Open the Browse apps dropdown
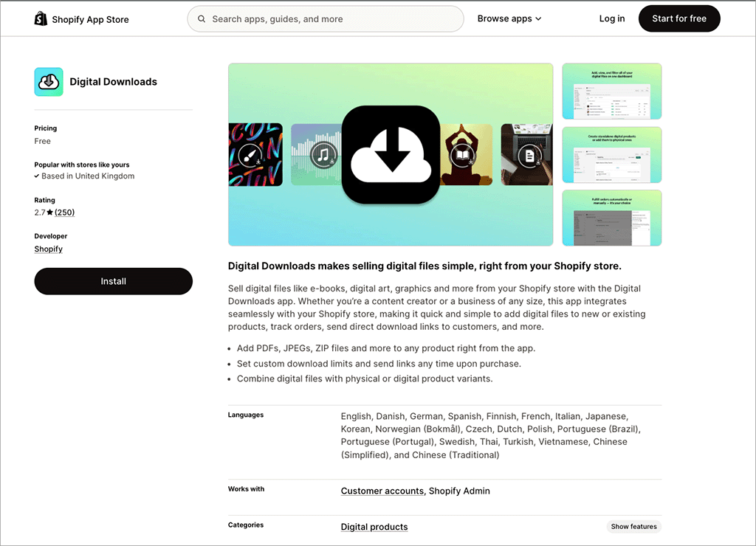 click(504, 18)
